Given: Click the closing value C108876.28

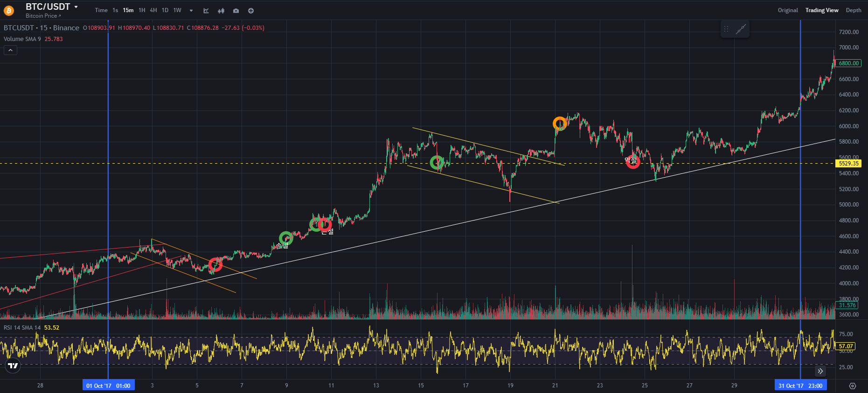Looking at the screenshot, I should click(x=203, y=28).
